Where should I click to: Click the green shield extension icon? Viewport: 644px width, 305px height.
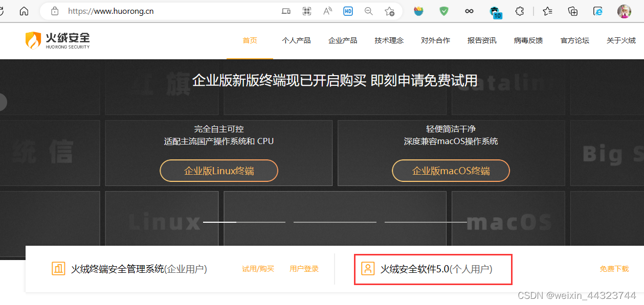pos(444,11)
